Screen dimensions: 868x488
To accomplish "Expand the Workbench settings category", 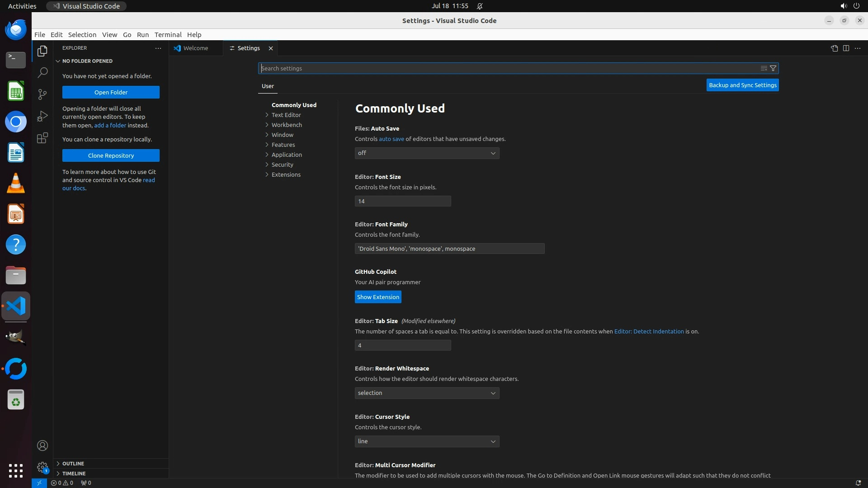I will pyautogui.click(x=287, y=125).
